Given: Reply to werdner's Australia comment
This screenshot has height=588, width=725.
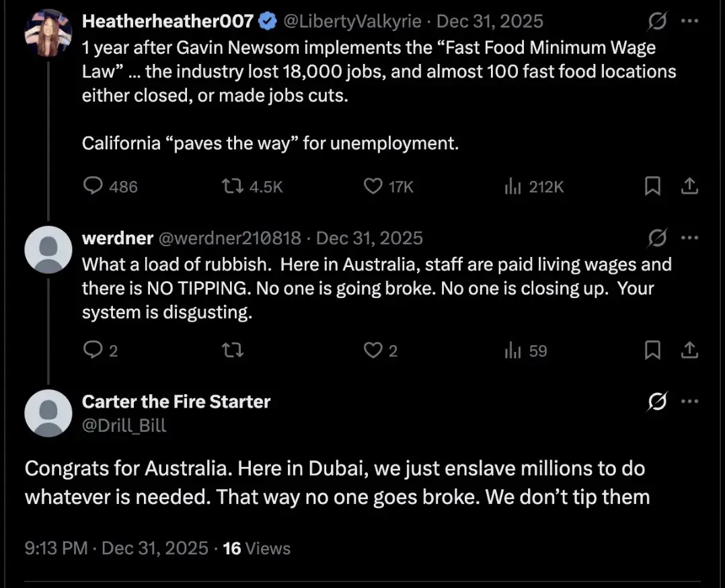Looking at the screenshot, I should tap(92, 351).
